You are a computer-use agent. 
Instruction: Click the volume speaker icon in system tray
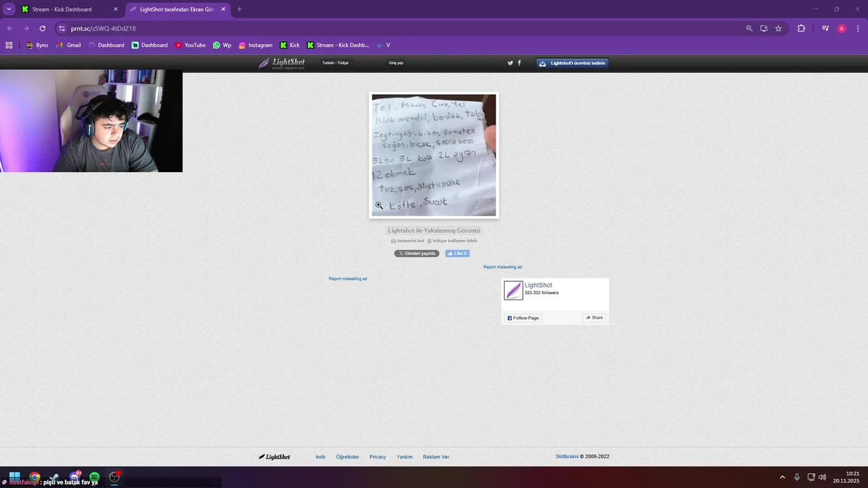[823, 477]
